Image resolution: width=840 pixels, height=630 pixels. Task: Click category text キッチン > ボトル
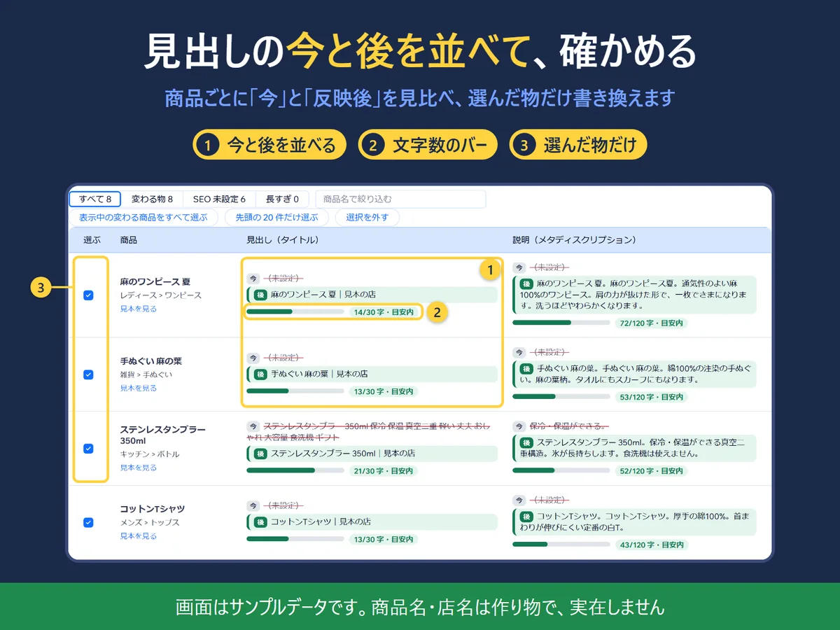point(149,454)
